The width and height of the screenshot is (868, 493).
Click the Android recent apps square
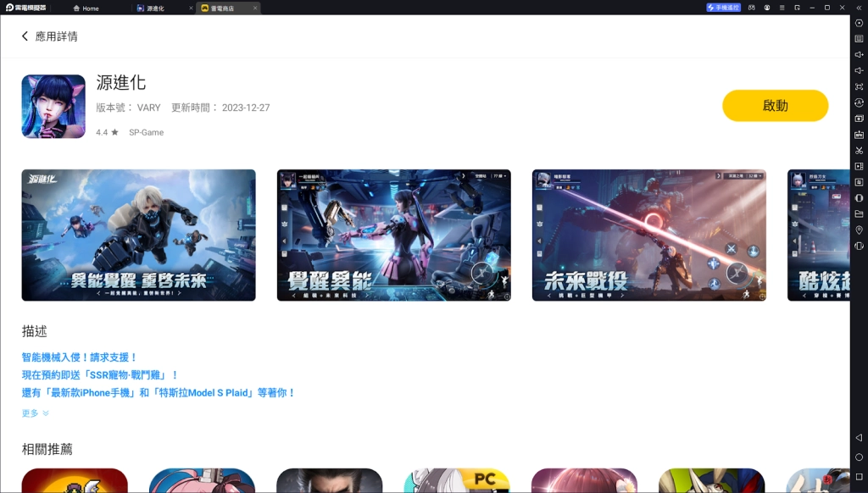(x=859, y=476)
